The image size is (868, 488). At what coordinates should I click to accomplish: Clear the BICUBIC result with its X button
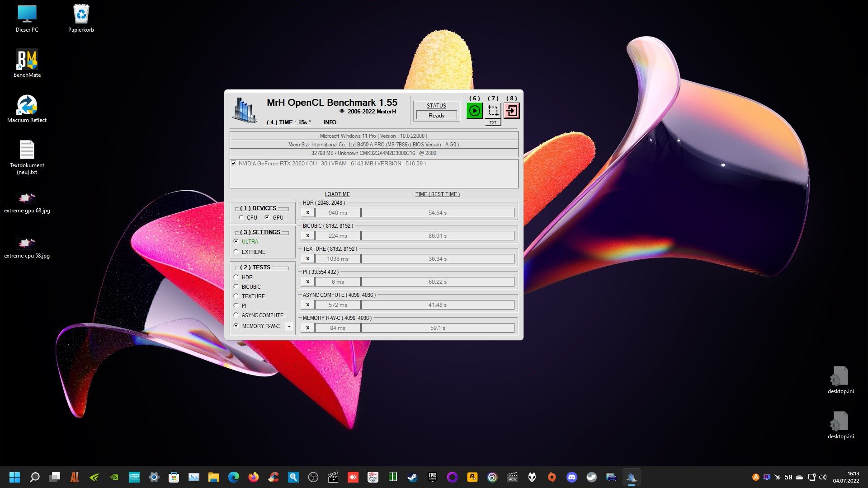[x=307, y=236]
